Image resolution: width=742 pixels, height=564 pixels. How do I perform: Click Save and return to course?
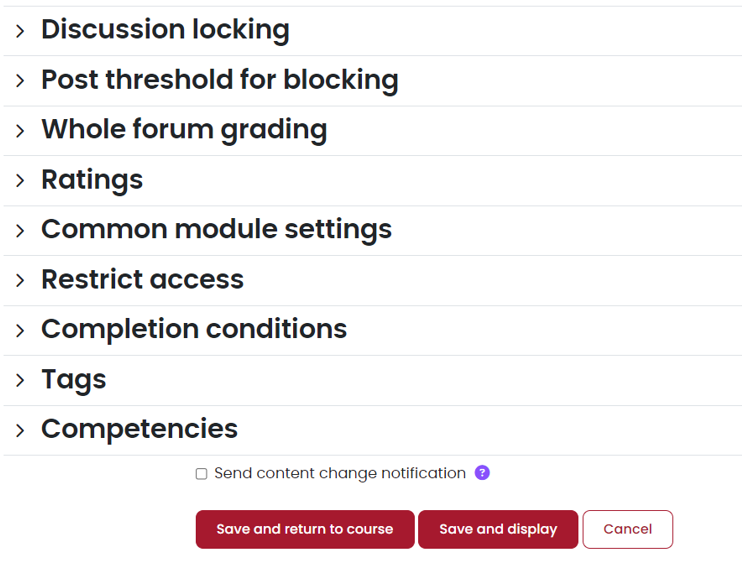coord(304,529)
